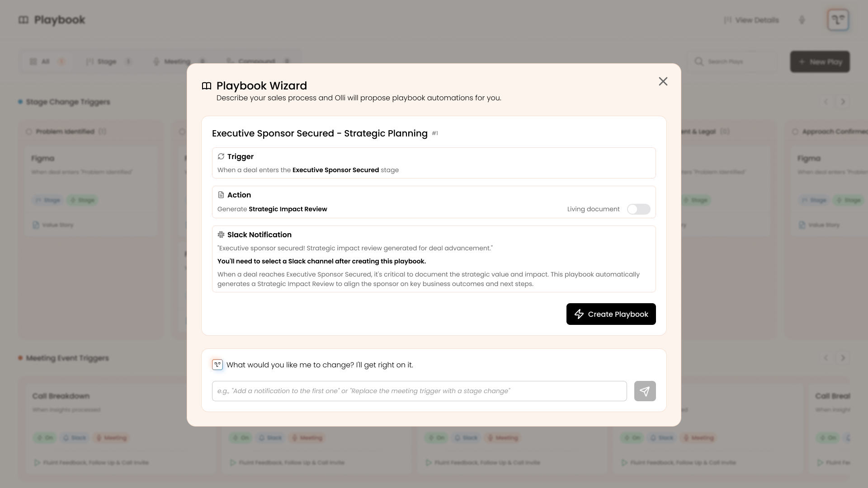Click the right arrow beside Approach Confirmed column
The height and width of the screenshot is (488, 868).
click(843, 102)
